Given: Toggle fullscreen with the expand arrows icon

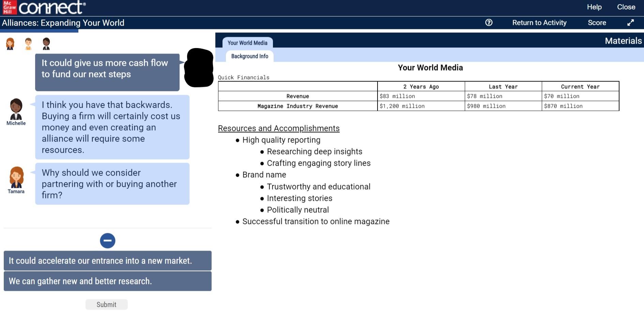Looking at the screenshot, I should pos(631,23).
